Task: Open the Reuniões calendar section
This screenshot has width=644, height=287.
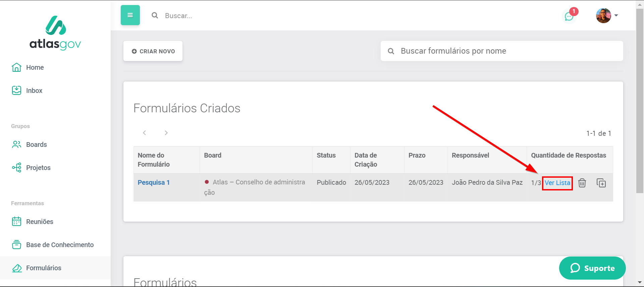Action: [x=39, y=222]
